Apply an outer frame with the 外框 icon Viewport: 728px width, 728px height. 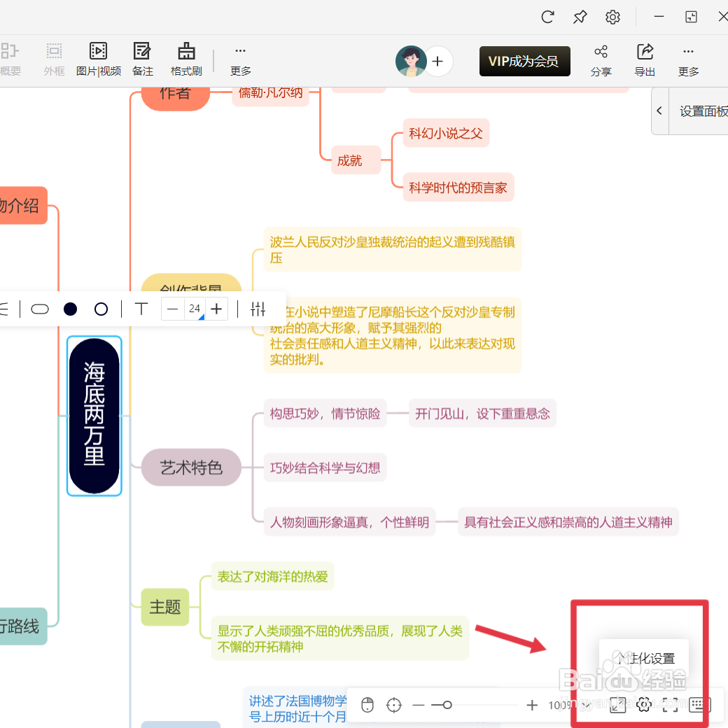[54, 59]
